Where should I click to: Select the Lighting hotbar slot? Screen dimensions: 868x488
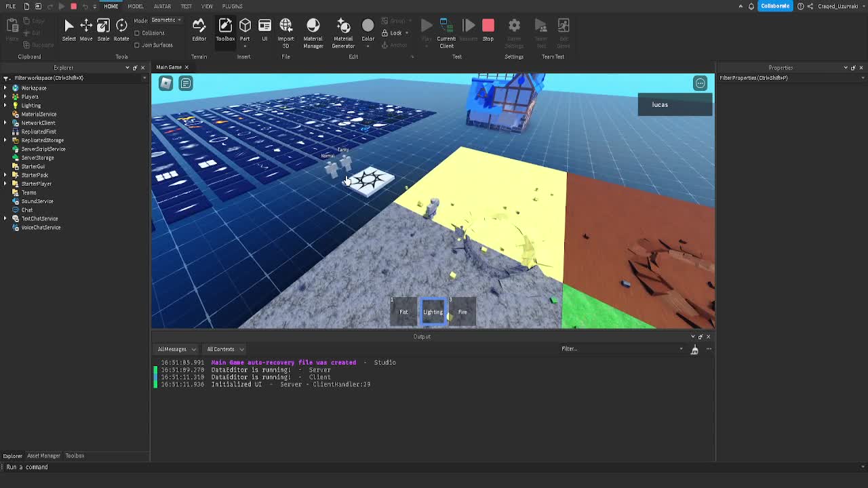point(433,312)
